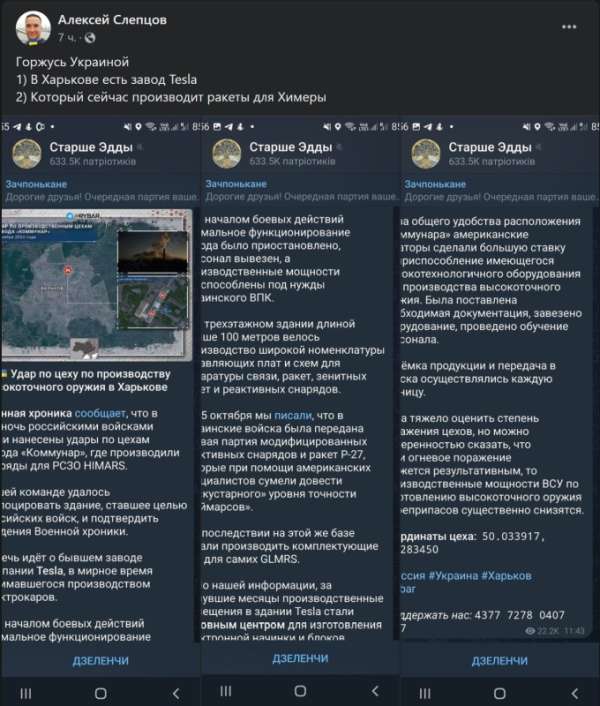Tap the Android home circle in left screenshot
Screen dimensions: 600x706
101,693
